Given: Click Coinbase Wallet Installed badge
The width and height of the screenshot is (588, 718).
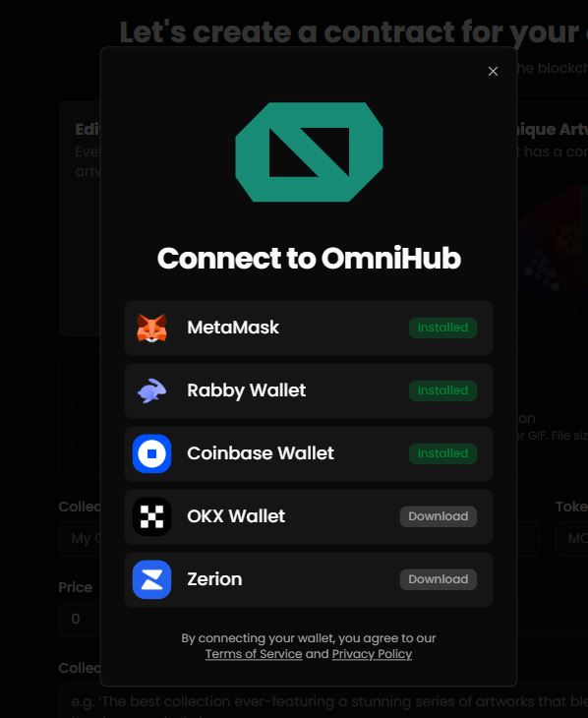Looking at the screenshot, I should tap(442, 453).
